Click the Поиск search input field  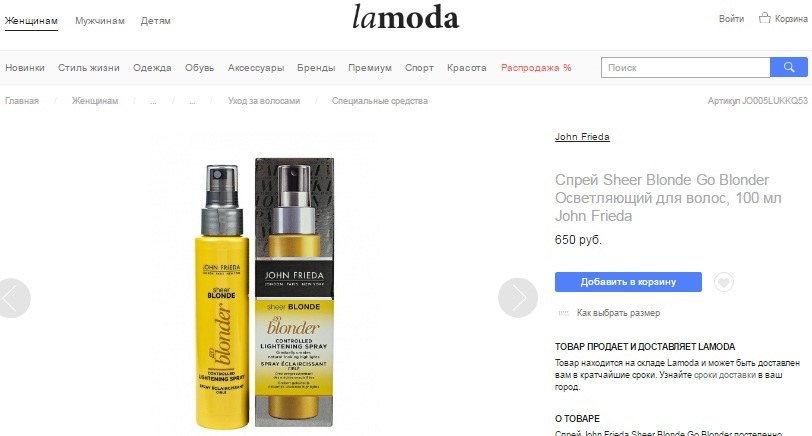(686, 67)
